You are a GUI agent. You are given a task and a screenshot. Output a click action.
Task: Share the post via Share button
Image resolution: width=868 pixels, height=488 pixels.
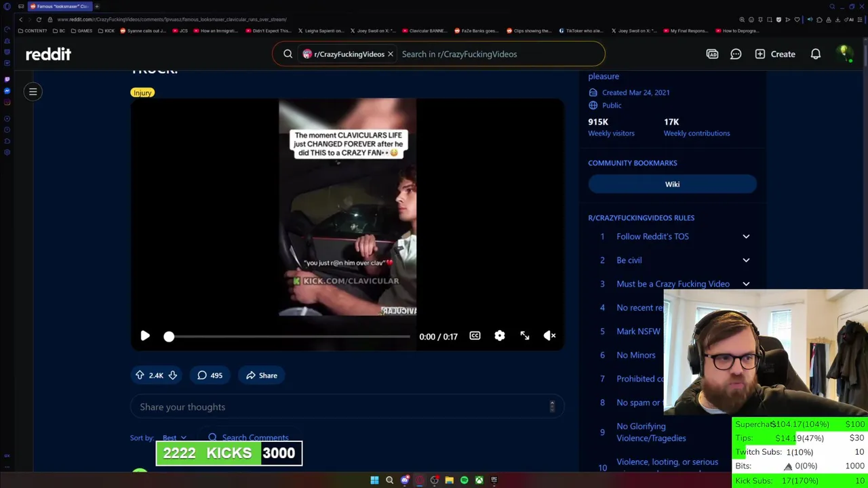pyautogui.click(x=262, y=375)
